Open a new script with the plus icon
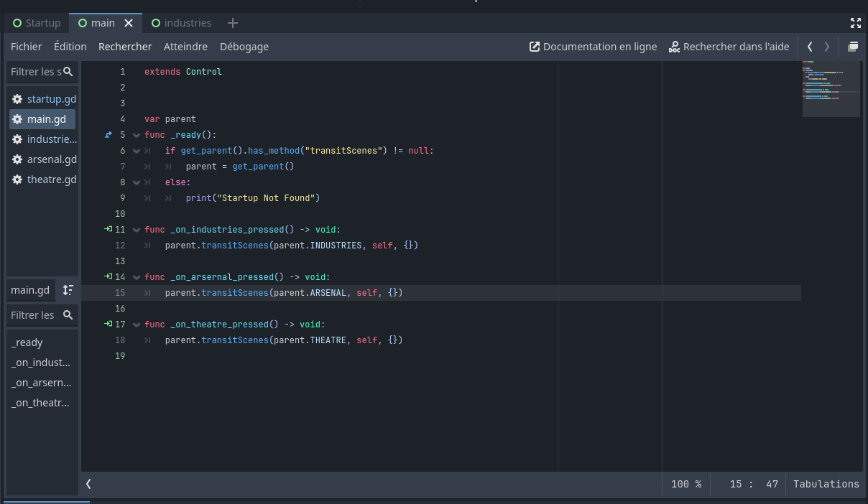This screenshot has height=504, width=868. [232, 22]
